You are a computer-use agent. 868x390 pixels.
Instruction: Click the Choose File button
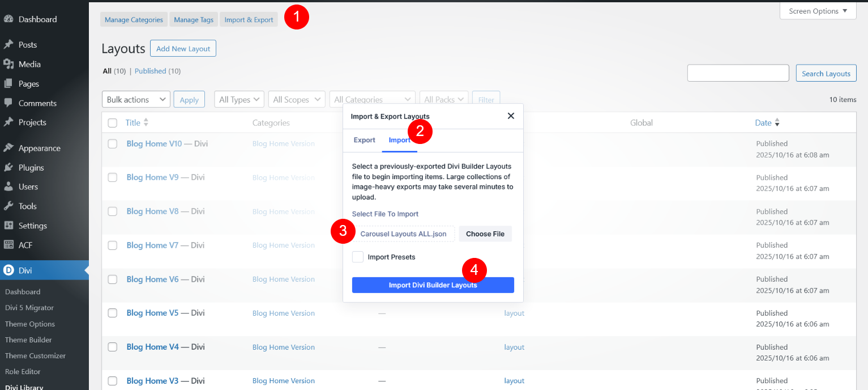pyautogui.click(x=485, y=234)
